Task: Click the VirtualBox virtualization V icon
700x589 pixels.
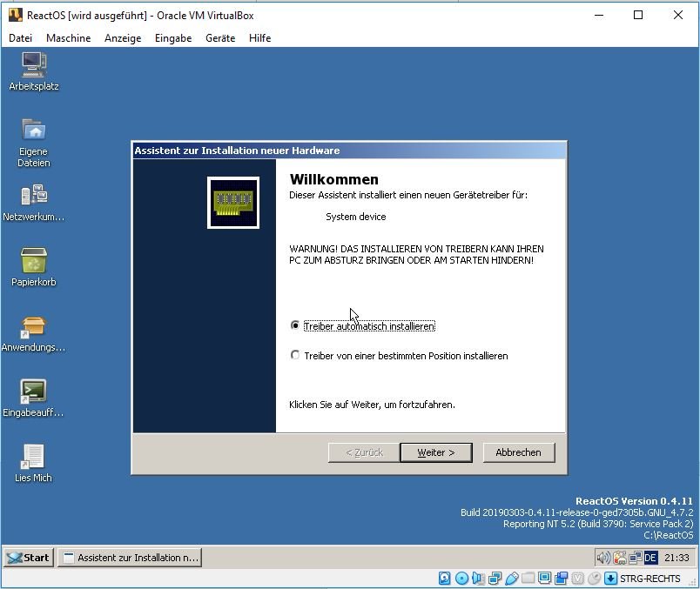Action: (578, 579)
